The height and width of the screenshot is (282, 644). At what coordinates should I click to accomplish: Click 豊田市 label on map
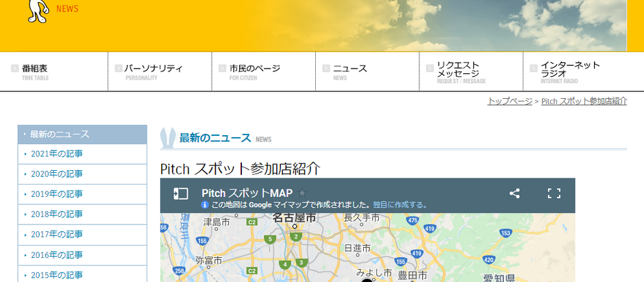(x=412, y=274)
